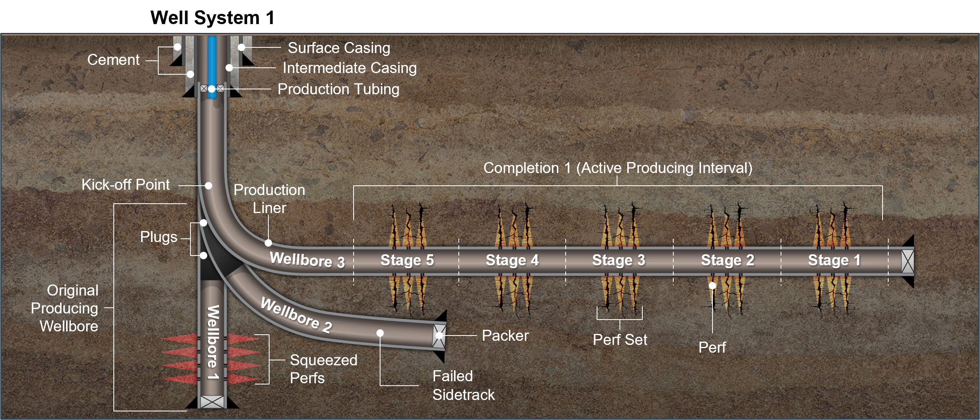Click the lower Plugs marker dot
Viewport: 980px width, 420px height.
(204, 256)
